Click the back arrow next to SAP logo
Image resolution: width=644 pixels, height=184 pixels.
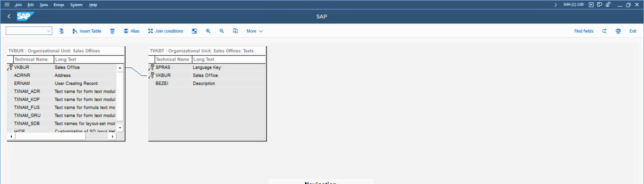click(9, 17)
